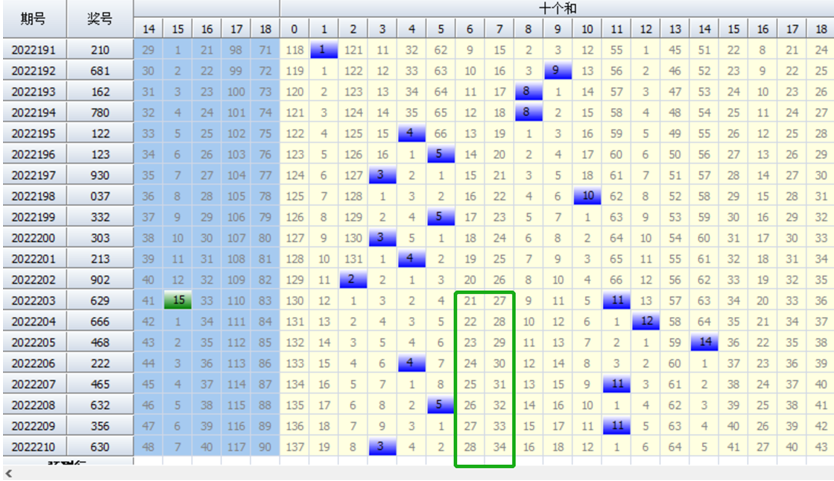Click blue highlighted 8 in row 2022193
Image resolution: width=834 pixels, height=481 pixels.
[529, 91]
